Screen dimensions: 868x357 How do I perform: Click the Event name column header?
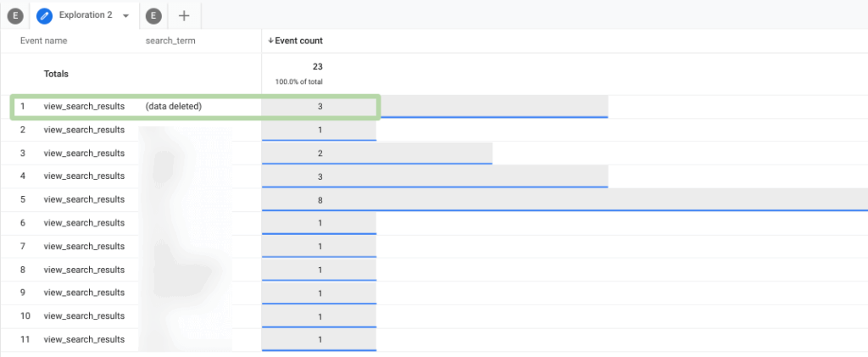click(x=44, y=41)
